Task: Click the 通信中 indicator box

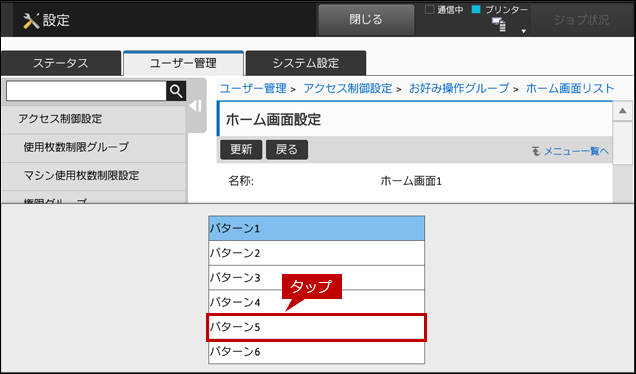Action: coord(429,10)
